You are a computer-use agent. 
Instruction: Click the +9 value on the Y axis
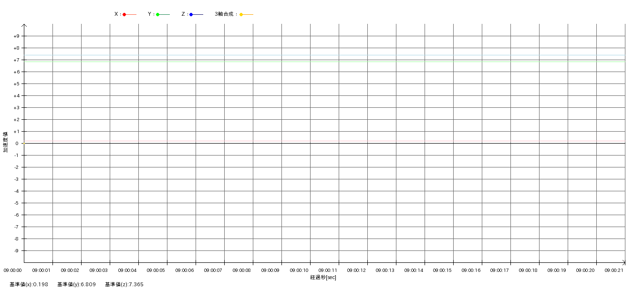tap(16, 36)
